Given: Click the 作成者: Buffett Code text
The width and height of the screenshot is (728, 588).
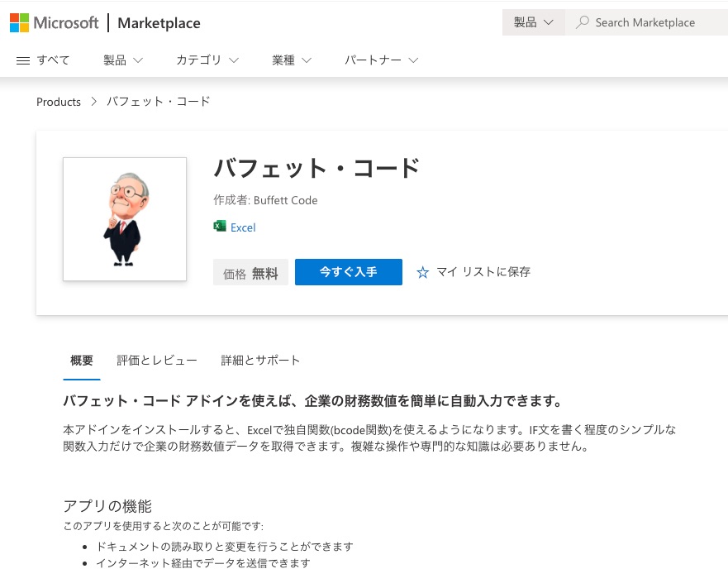Looking at the screenshot, I should [x=265, y=200].
